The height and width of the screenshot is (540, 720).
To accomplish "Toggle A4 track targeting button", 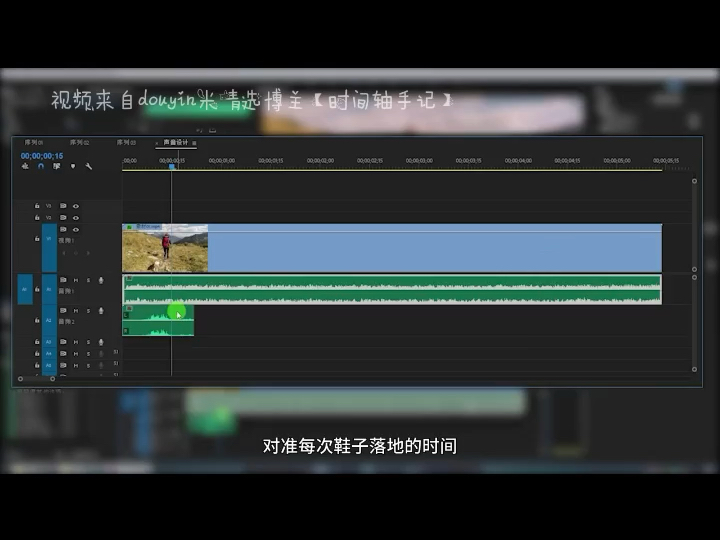I will tap(49, 354).
